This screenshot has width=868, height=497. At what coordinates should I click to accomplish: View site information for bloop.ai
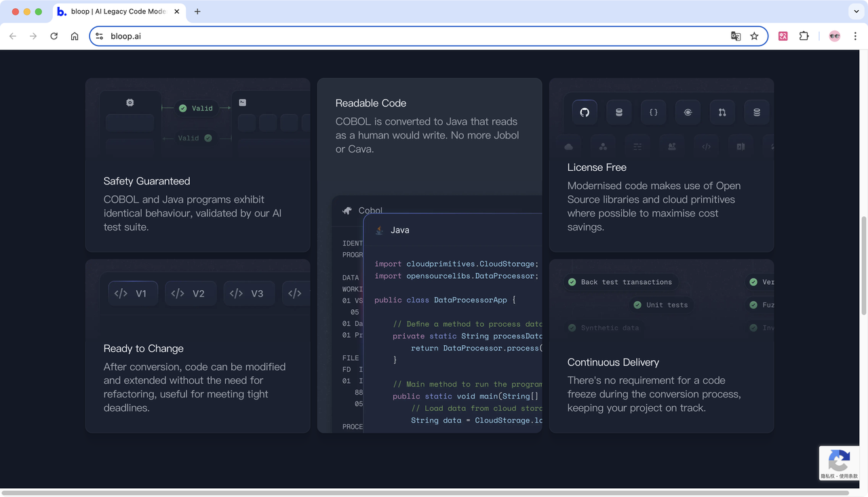(99, 36)
